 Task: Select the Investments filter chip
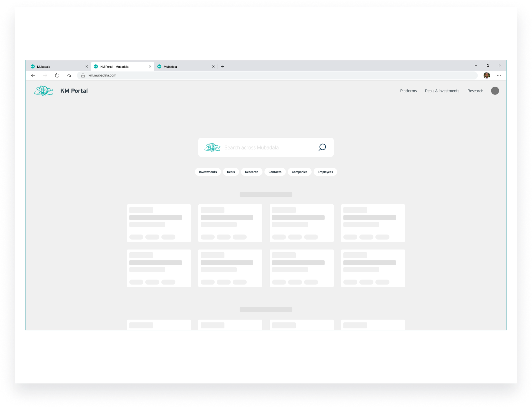tap(208, 172)
